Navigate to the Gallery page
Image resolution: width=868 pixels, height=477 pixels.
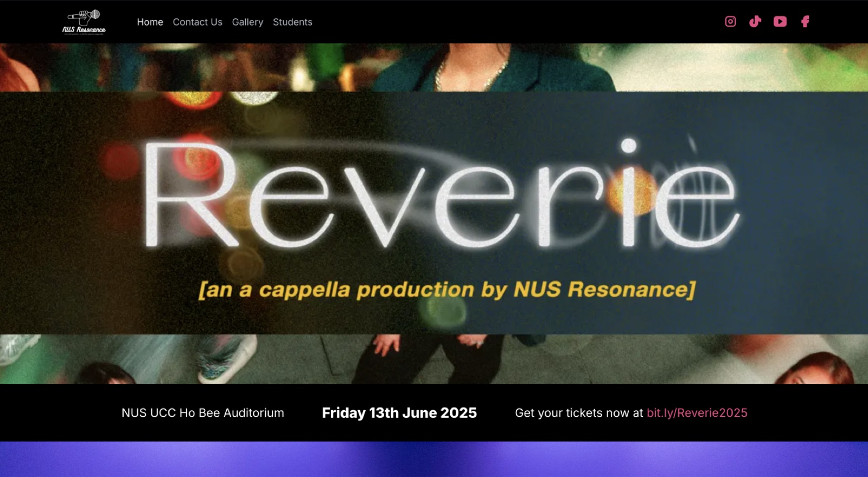(x=247, y=22)
